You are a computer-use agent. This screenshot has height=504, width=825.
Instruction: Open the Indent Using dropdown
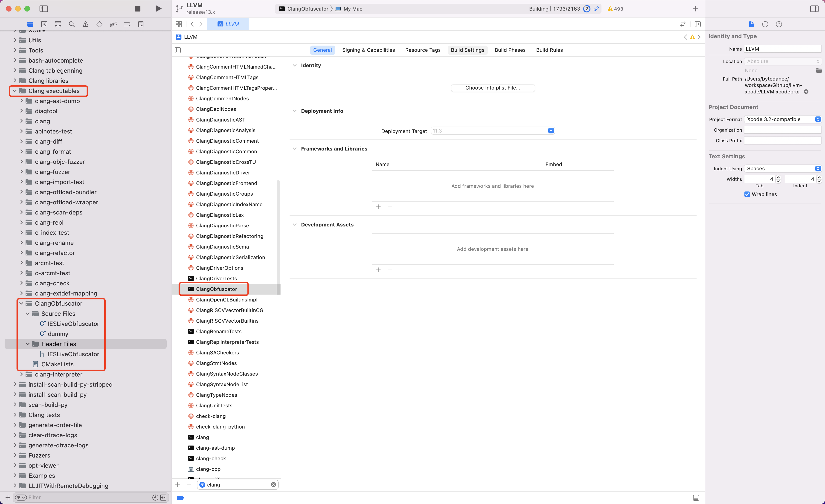[782, 169]
